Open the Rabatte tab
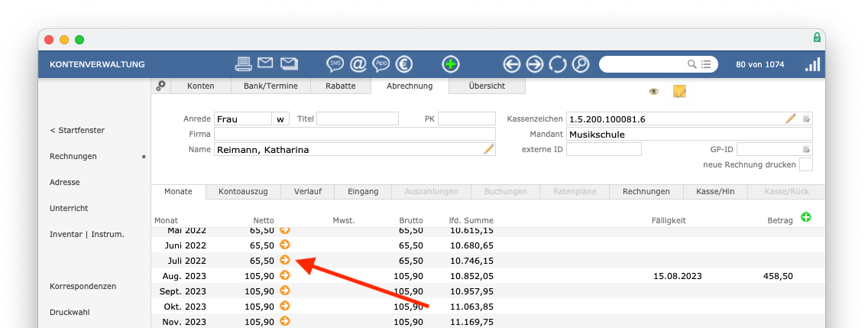This screenshot has width=868, height=328. coord(341,86)
